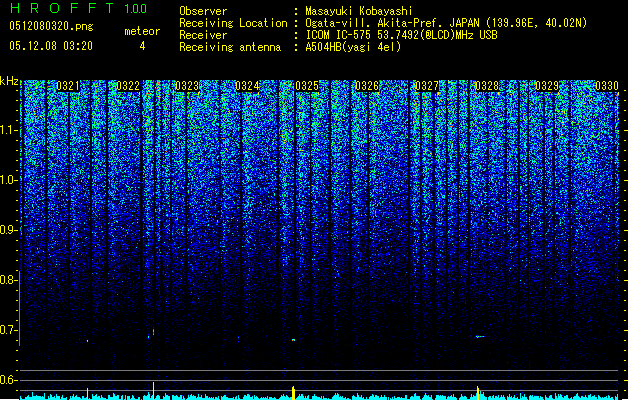Click the 0326 time marker

pyautogui.click(x=367, y=86)
